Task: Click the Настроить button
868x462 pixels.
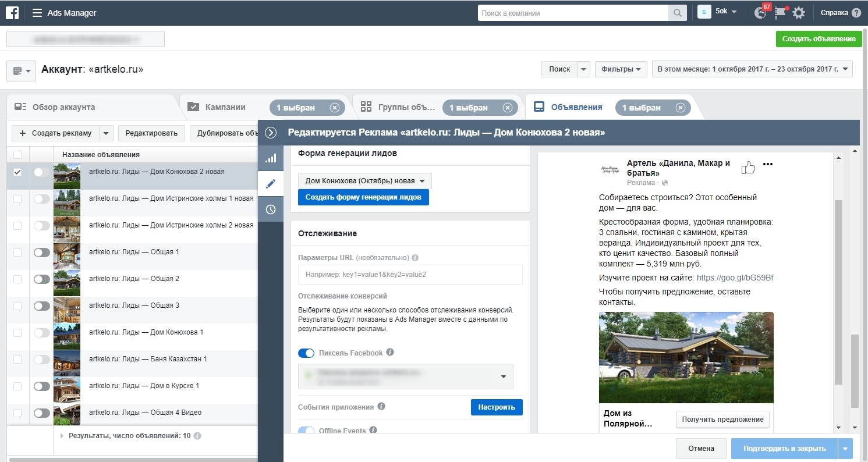Action: coord(497,407)
